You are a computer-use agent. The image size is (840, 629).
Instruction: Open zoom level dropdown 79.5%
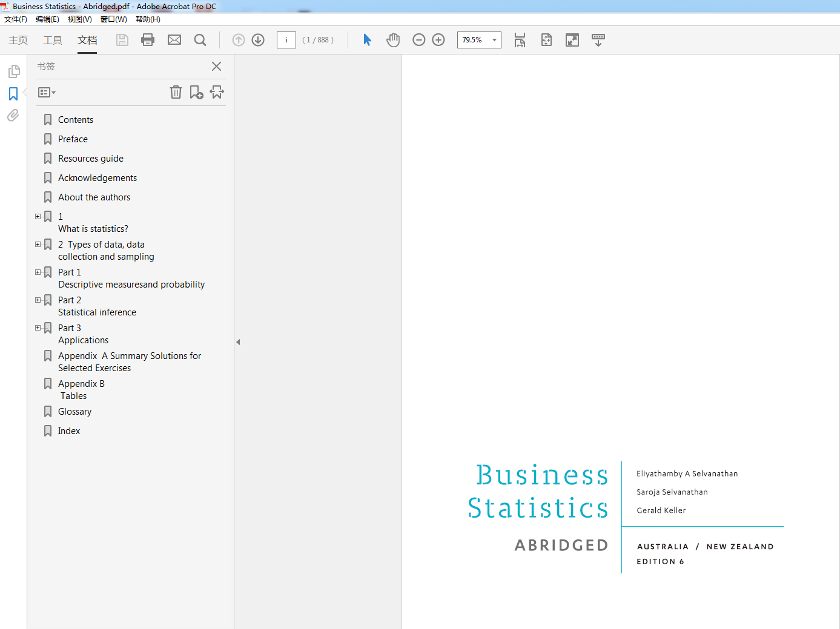[x=494, y=40]
